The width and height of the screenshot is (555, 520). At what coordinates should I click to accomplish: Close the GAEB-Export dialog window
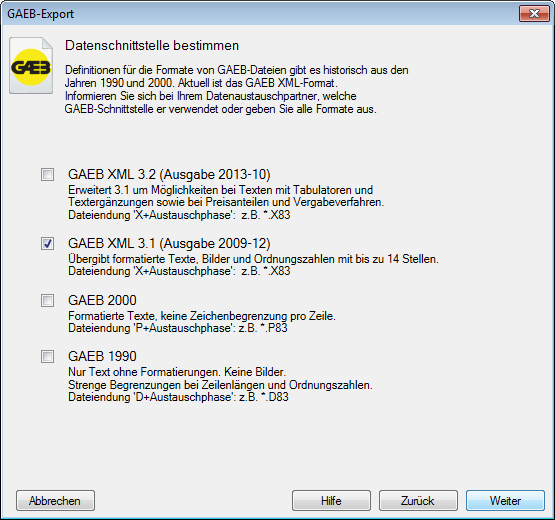[534, 13]
